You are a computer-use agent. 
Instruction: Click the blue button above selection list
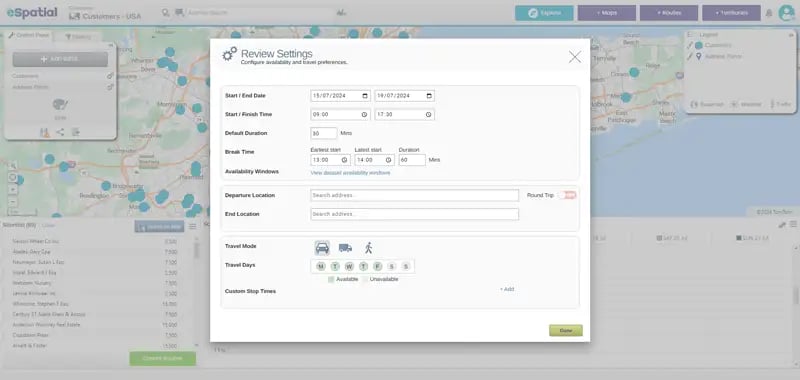159,226
